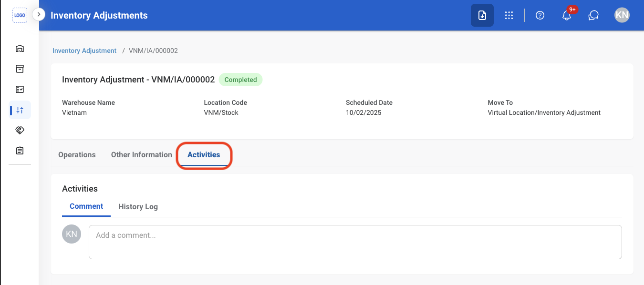
Task: Switch to the Other Information tab
Action: [142, 155]
